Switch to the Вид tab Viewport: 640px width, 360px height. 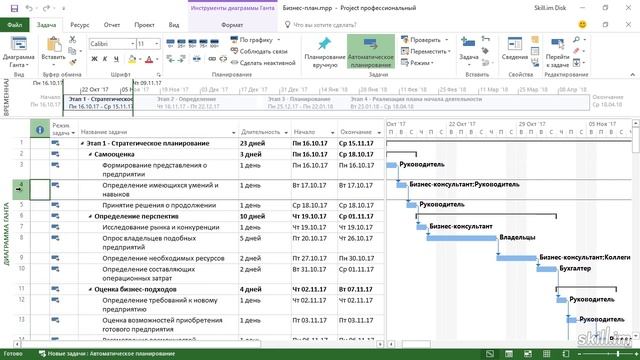click(x=174, y=25)
